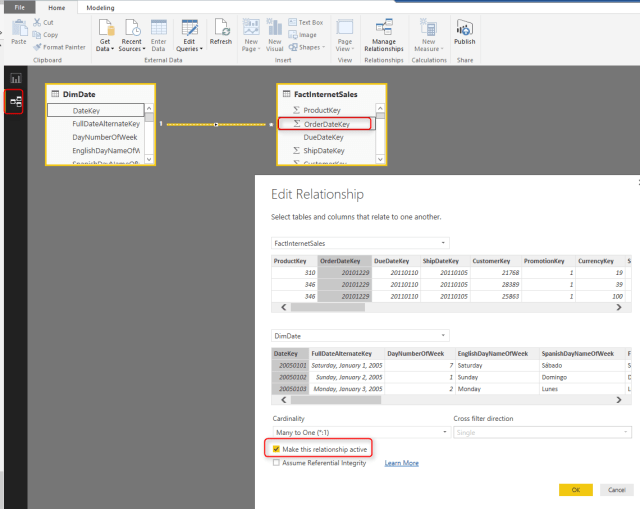The height and width of the screenshot is (509, 640).
Task: Open the DimDate table dropdown
Action: coord(360,336)
